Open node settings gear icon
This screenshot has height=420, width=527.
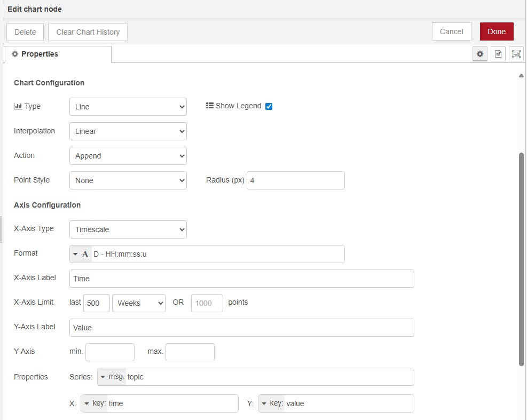480,54
